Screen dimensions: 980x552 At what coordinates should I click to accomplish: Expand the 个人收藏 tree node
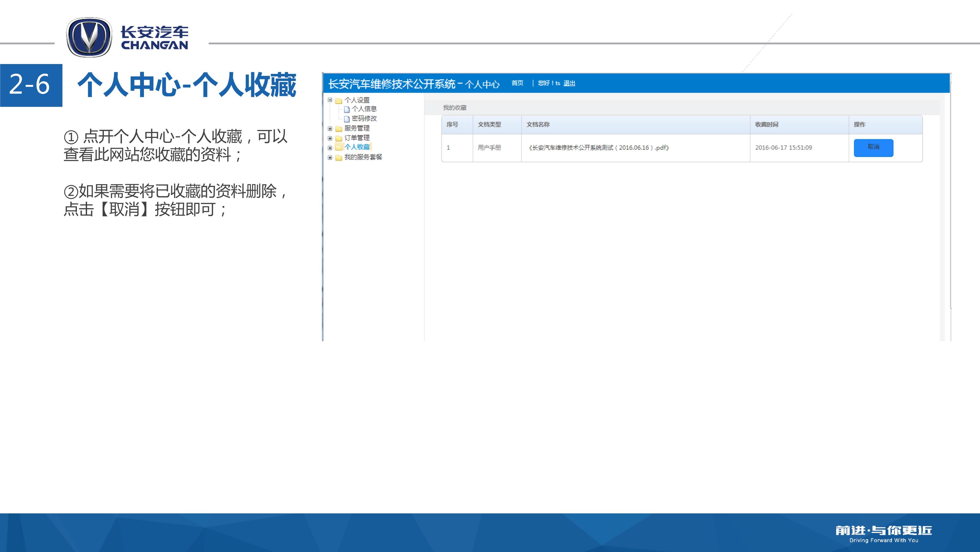(330, 148)
